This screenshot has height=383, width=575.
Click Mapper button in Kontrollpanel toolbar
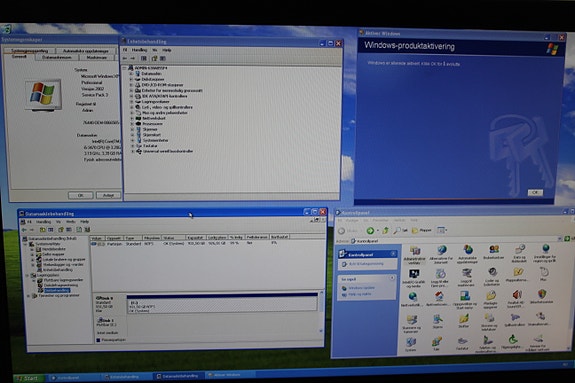pyautogui.click(x=422, y=230)
